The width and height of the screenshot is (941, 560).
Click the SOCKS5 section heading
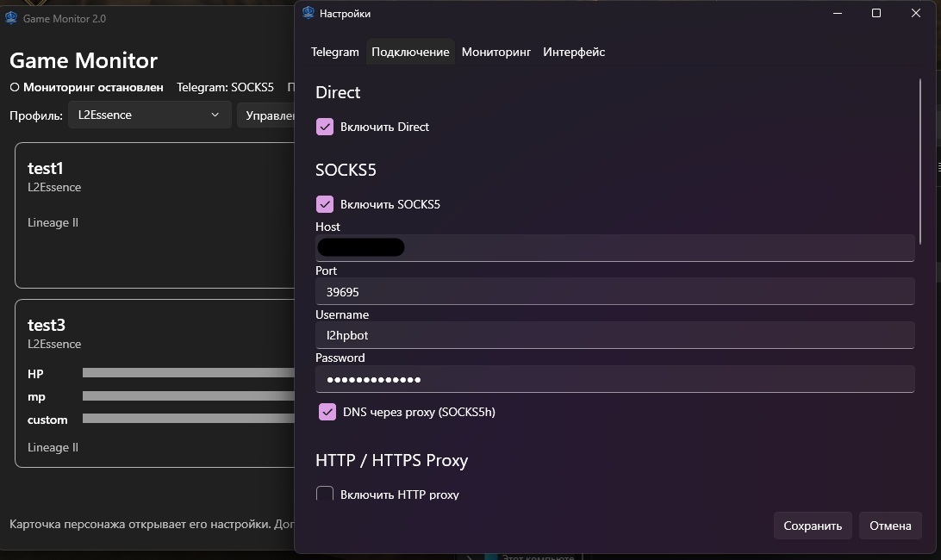(x=346, y=170)
